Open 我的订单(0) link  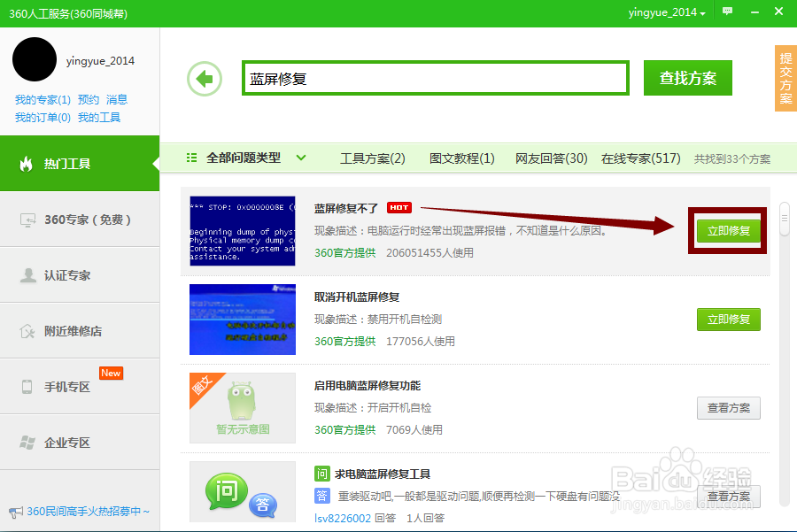pos(43,118)
